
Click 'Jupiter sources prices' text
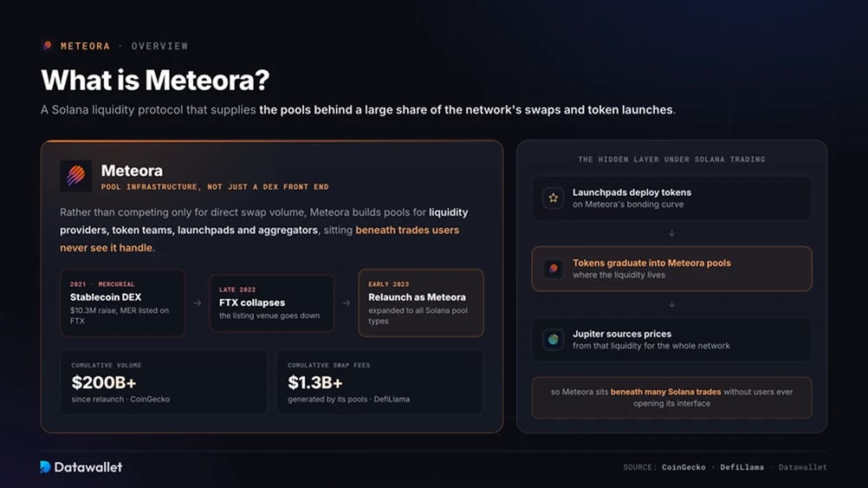pos(622,334)
